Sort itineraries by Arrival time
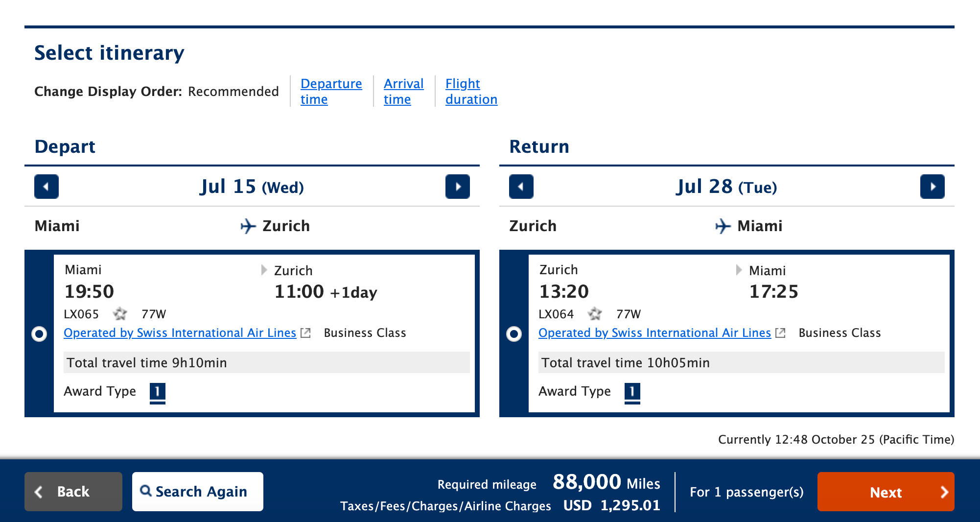This screenshot has height=522, width=980. point(403,92)
